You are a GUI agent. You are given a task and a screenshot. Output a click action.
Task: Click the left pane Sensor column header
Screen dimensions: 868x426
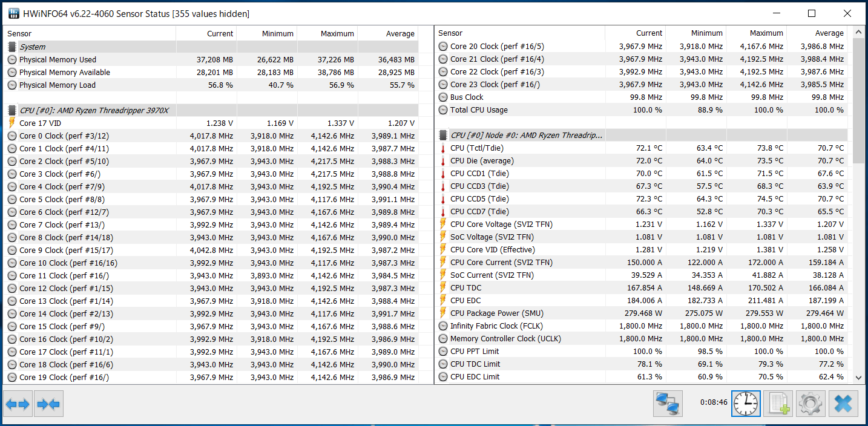tap(90, 33)
